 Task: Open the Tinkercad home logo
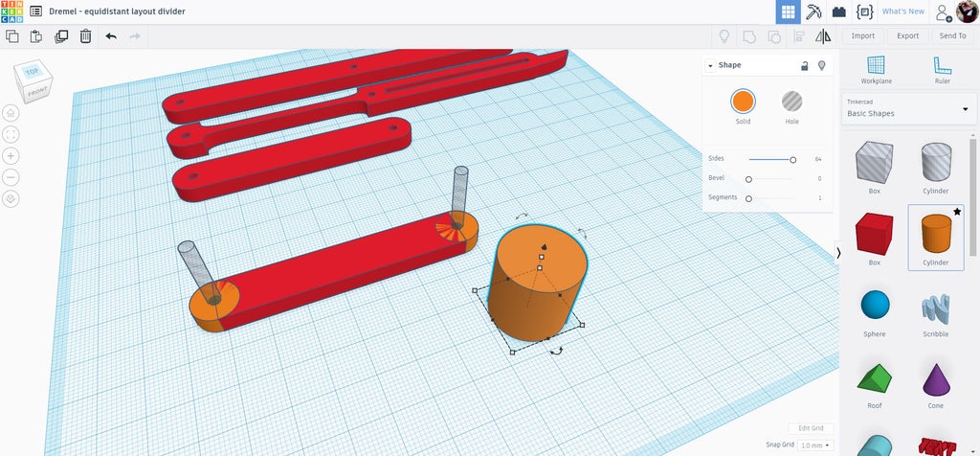[x=11, y=11]
